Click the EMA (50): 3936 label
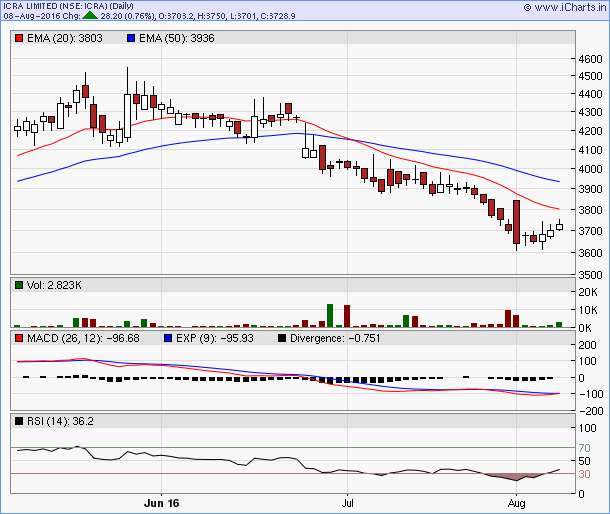 [177, 38]
